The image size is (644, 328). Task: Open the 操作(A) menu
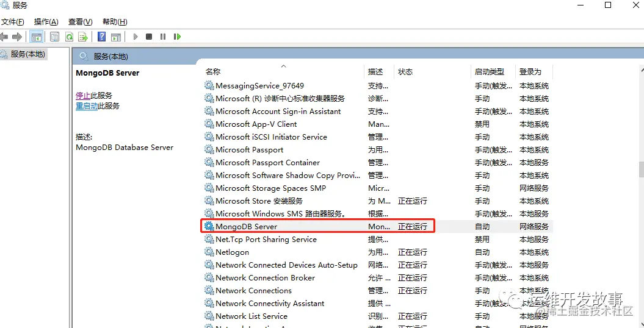[46, 22]
